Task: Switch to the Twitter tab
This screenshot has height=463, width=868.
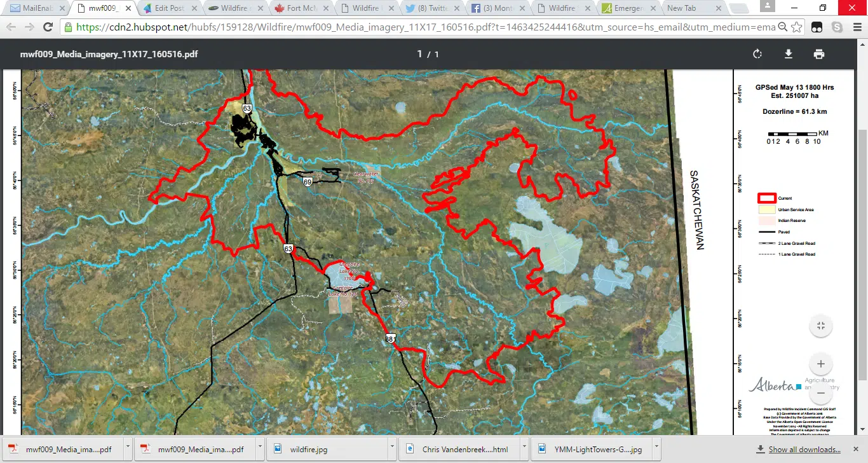Action: [433, 8]
